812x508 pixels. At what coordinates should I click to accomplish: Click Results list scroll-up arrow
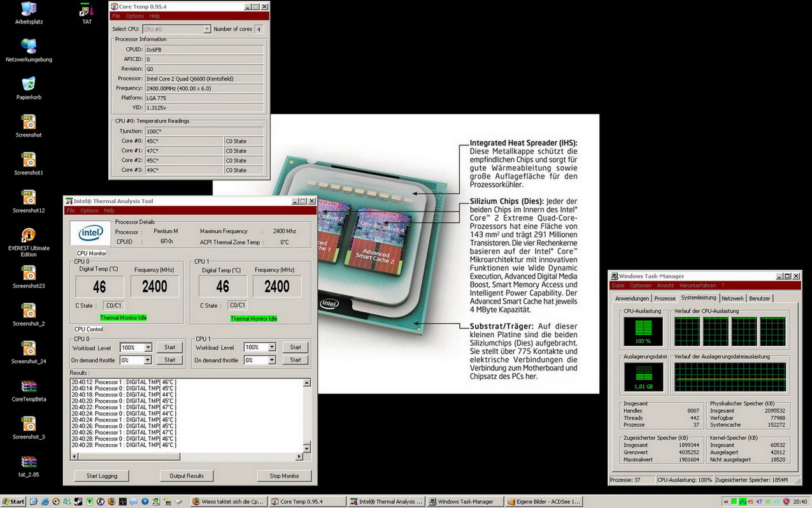(306, 383)
